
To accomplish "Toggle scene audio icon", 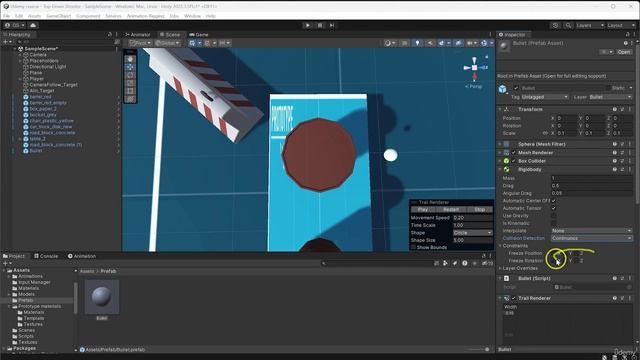I will pos(430,43).
